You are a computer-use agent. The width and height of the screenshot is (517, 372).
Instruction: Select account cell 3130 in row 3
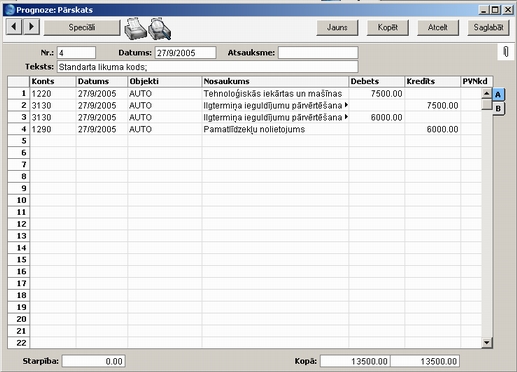(x=53, y=117)
